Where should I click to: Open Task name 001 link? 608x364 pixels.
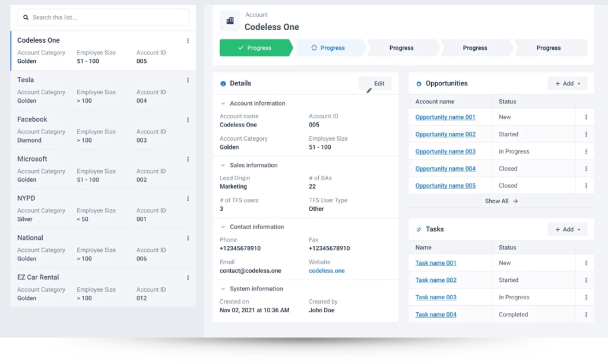coord(436,263)
